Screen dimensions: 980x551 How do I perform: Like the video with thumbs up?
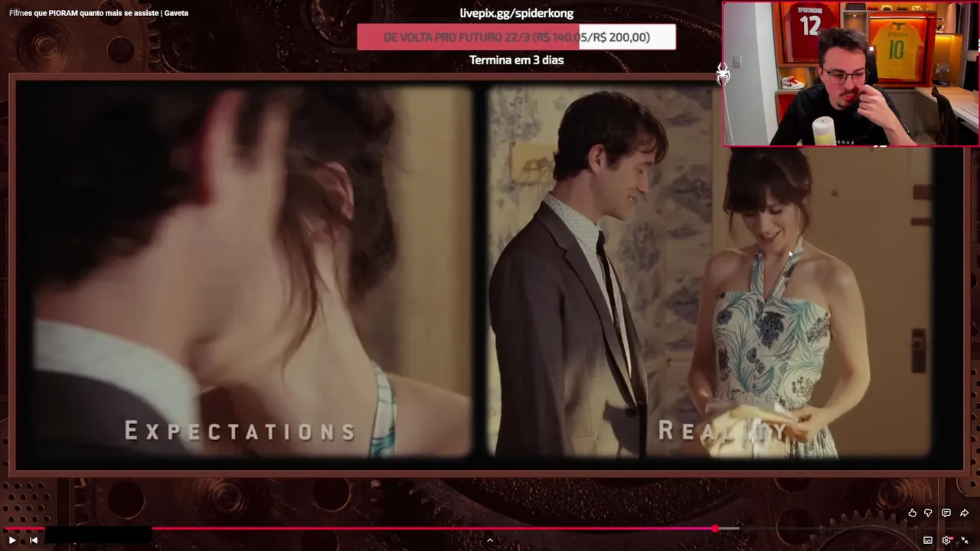913,513
